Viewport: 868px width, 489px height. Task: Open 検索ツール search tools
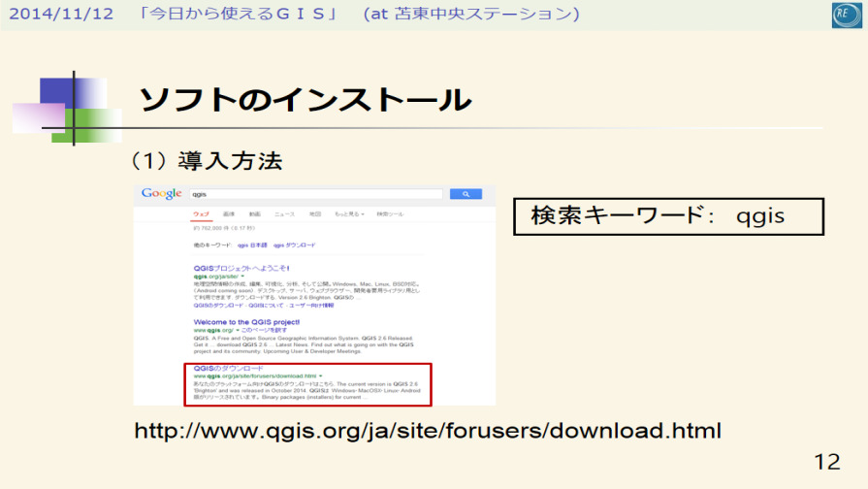(x=389, y=213)
